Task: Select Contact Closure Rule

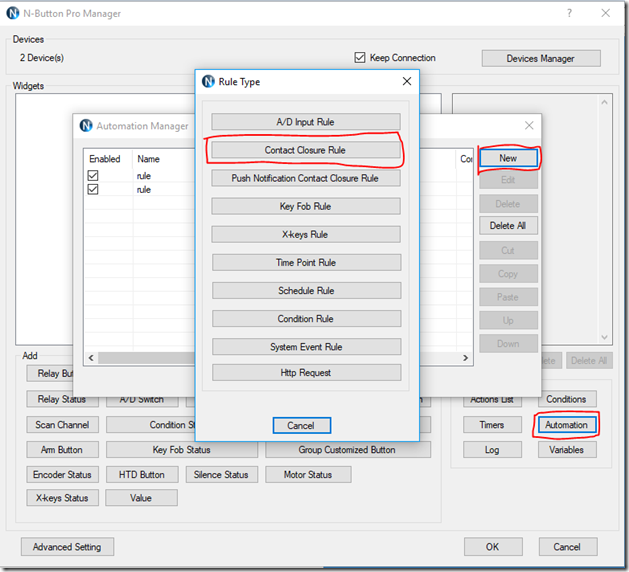Action: (x=306, y=150)
